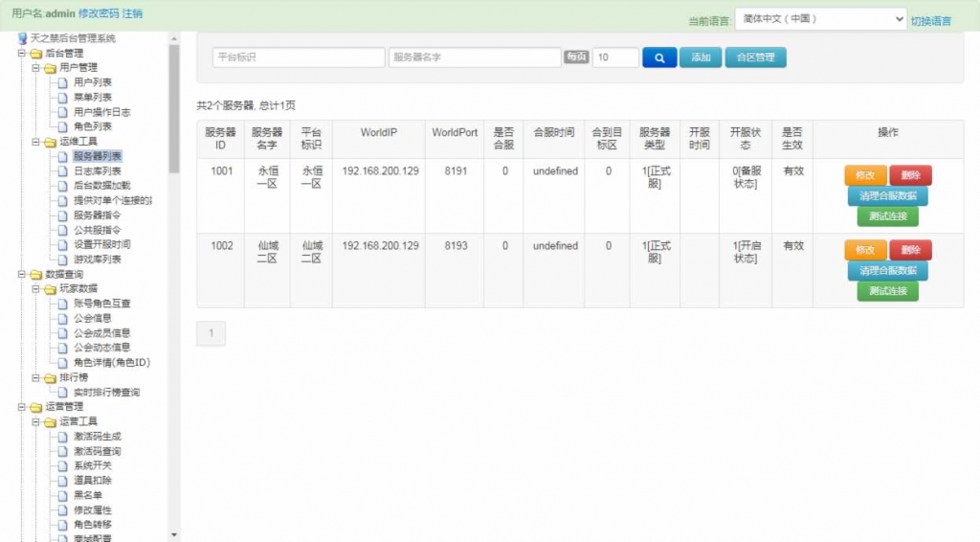Image resolution: width=980 pixels, height=542 pixels.
Task: Click the 排行榜 folder icon
Action: click(50, 378)
